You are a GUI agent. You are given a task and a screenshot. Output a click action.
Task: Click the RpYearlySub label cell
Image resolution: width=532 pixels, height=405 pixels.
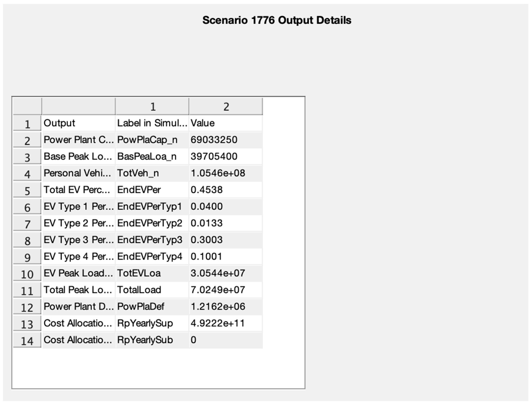click(152, 340)
